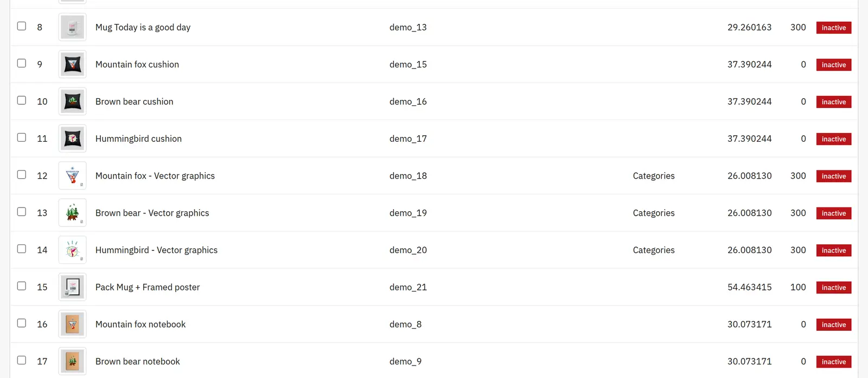Open the Hummingbird cushion product name
The height and width of the screenshot is (378, 868).
pos(138,138)
